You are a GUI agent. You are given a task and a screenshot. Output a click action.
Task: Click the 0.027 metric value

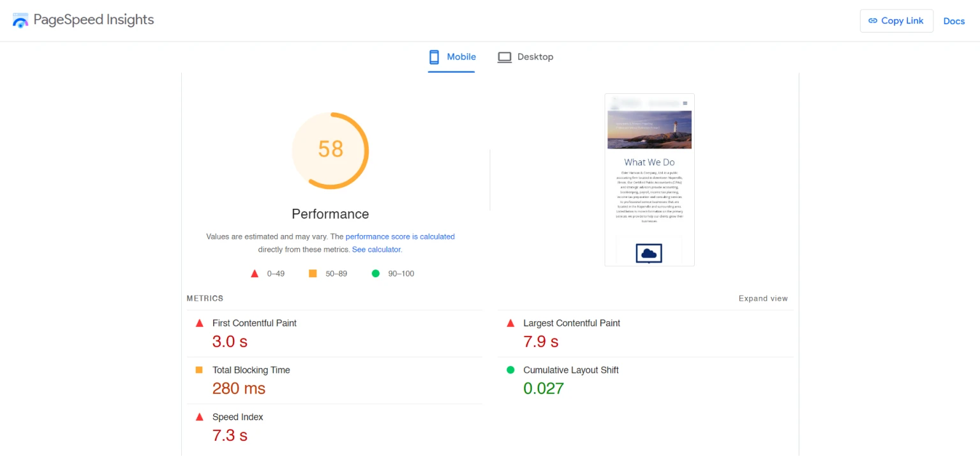[x=544, y=388]
